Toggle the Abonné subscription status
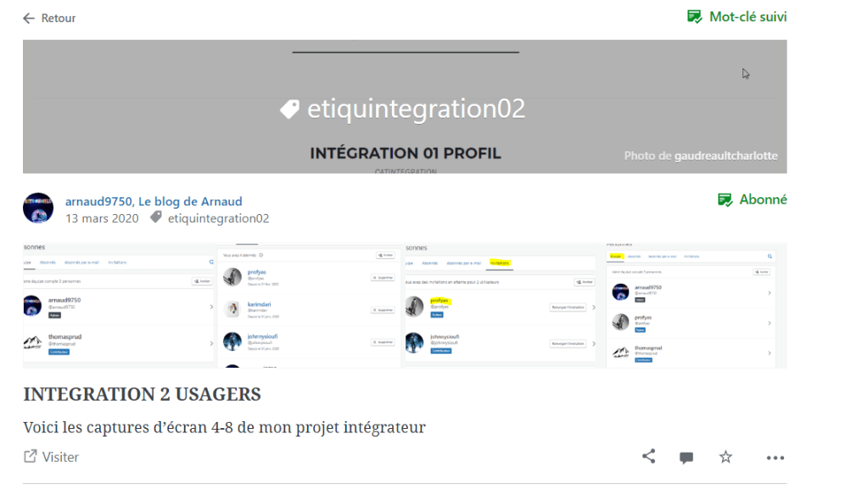Screen dimensions: 868x490 coord(752,200)
